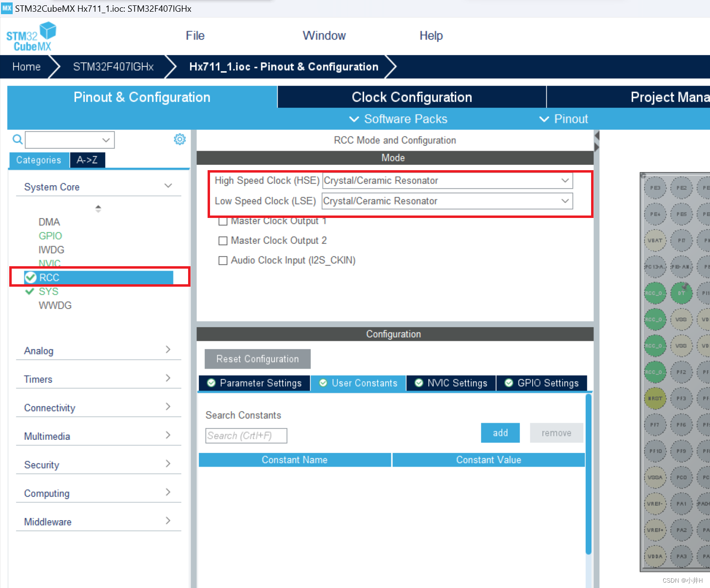Select pin PE4 on the chip view
The width and height of the screenshot is (710, 588).
[x=655, y=214]
